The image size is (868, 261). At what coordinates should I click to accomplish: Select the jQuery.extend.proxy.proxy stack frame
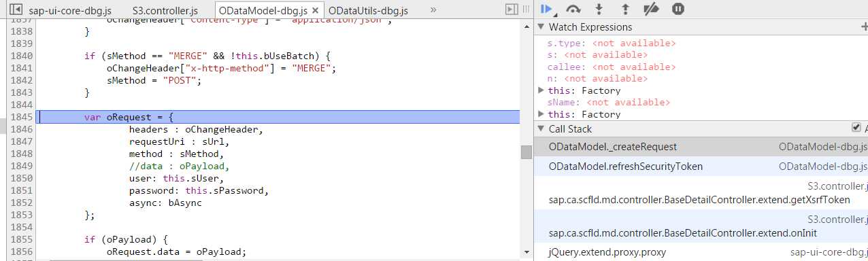click(x=701, y=252)
